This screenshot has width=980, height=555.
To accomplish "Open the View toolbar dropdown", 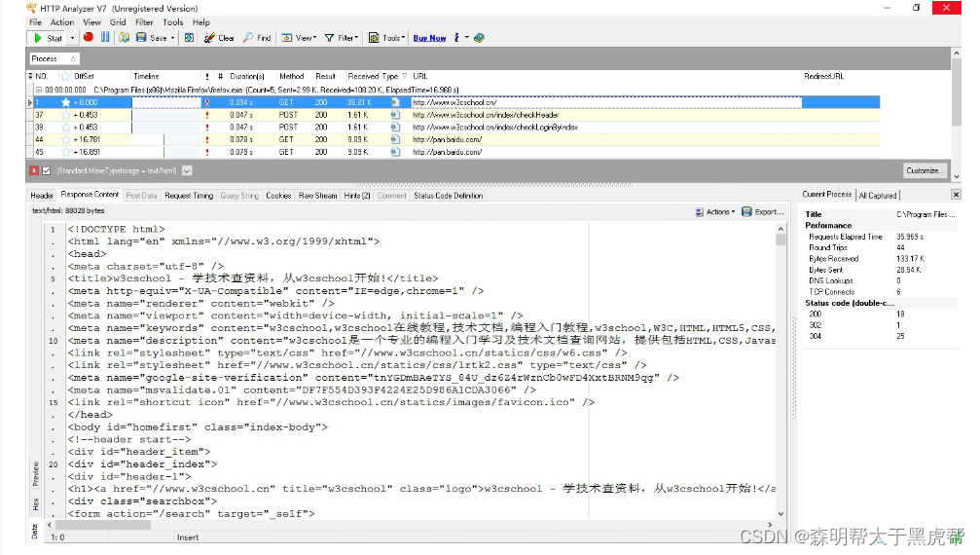I will [299, 38].
